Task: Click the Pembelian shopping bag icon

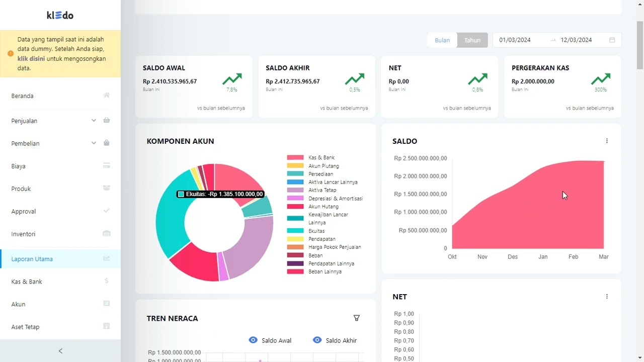Action: 106,143
